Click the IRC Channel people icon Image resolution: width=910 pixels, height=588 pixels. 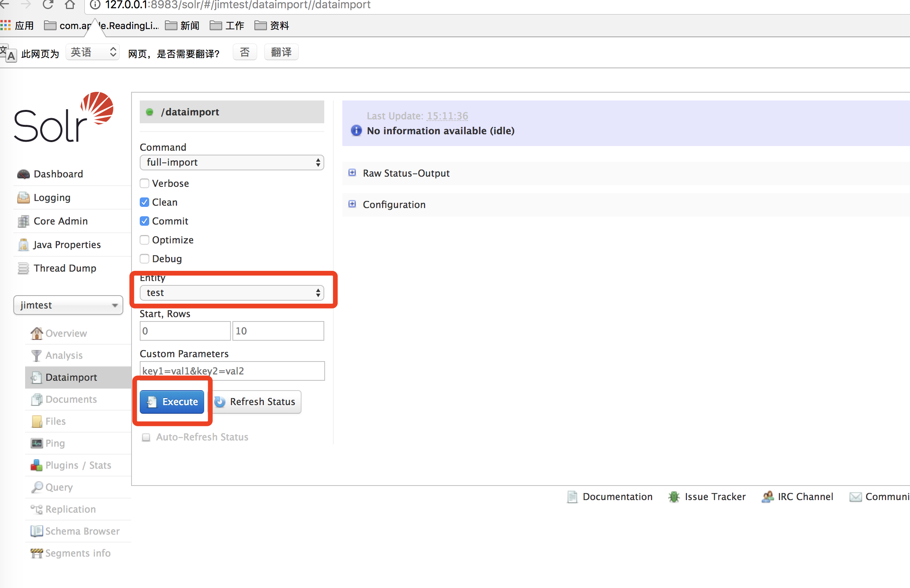pos(767,497)
